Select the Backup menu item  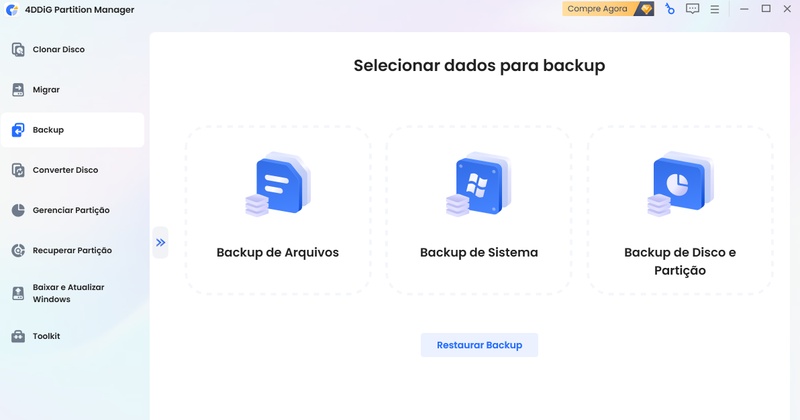click(72, 130)
